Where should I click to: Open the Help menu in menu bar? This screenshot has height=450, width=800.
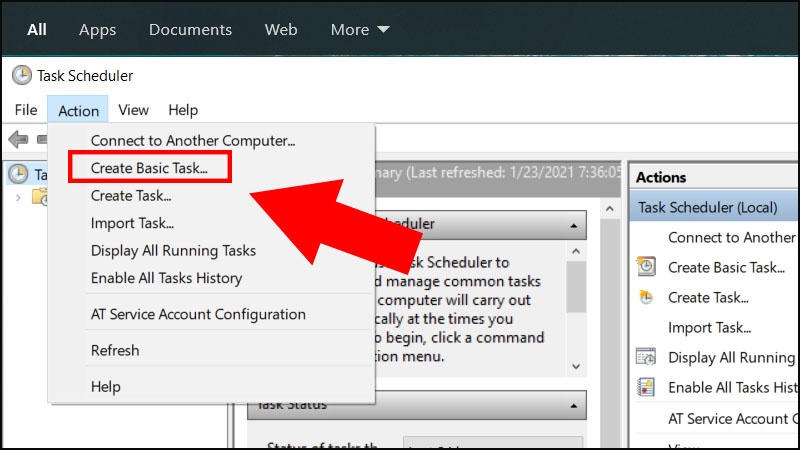183,110
